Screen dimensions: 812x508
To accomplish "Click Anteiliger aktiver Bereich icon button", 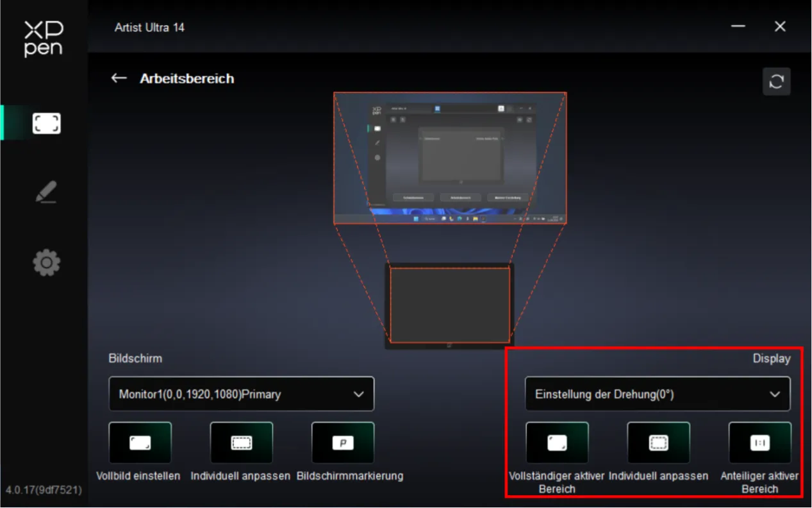I will pyautogui.click(x=760, y=443).
